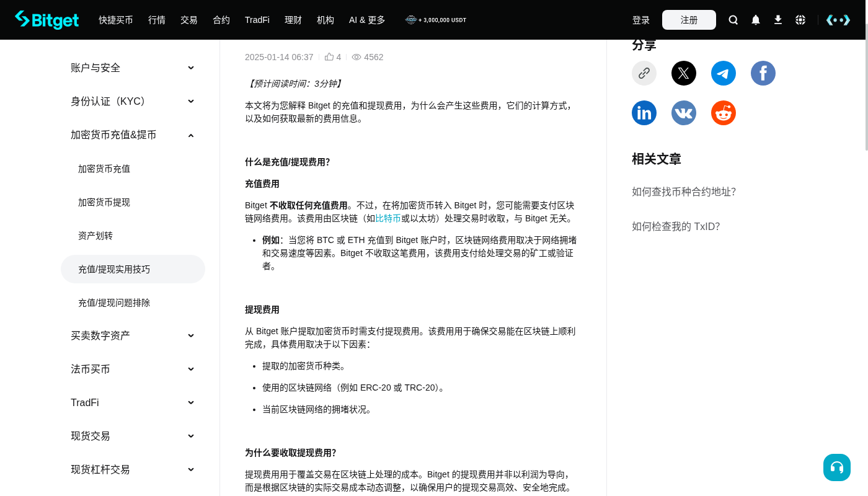The image size is (868, 496).
Task: Open the 合约 menu
Action: 221,20
